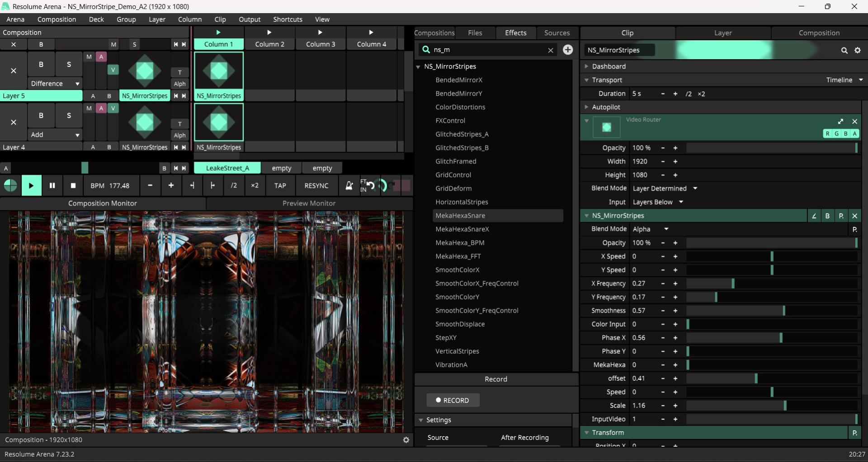The width and height of the screenshot is (868, 462).
Task: Expand the Video Router effect view
Action: coord(840,121)
